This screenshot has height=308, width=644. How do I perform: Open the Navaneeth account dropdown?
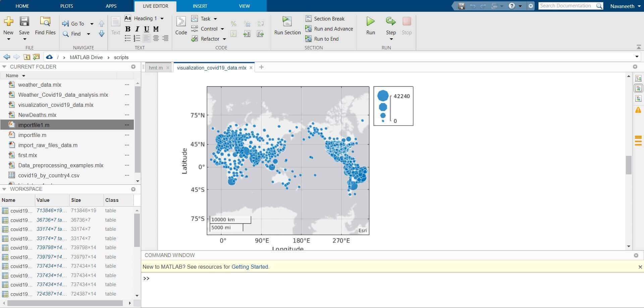625,6
